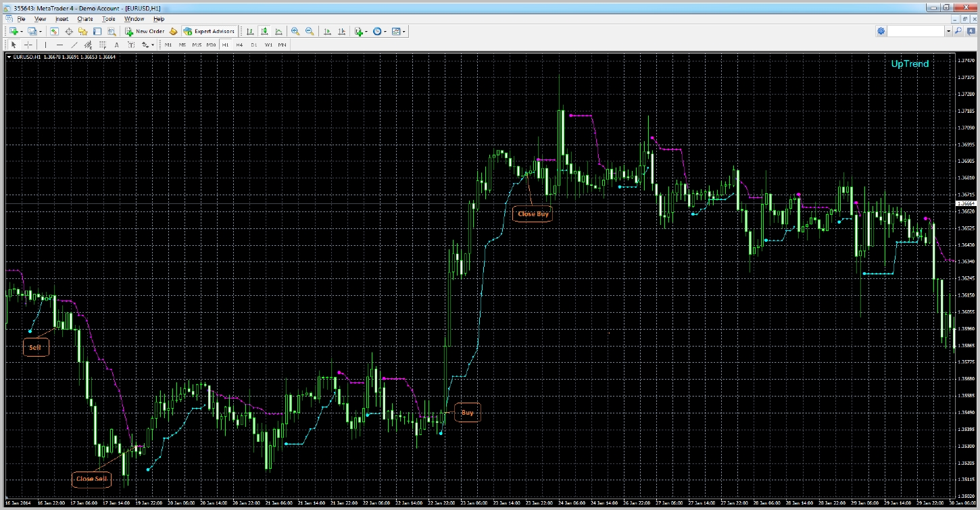980x510 pixels.
Task: Select the vertical line drawing tool
Action: coord(45,45)
